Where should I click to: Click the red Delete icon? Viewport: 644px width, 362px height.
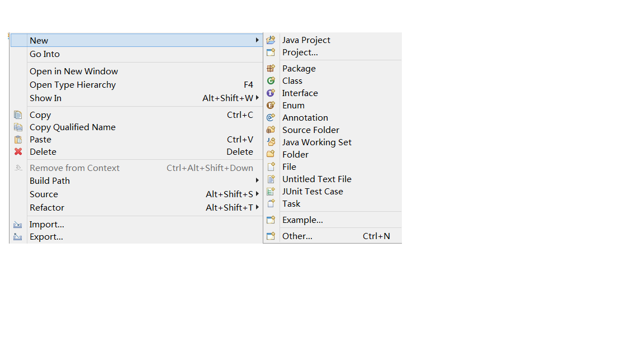18,151
